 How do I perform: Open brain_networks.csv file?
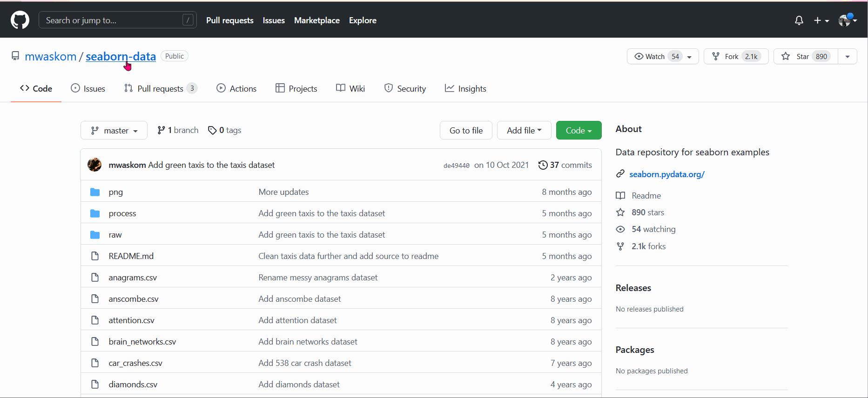[142, 342]
